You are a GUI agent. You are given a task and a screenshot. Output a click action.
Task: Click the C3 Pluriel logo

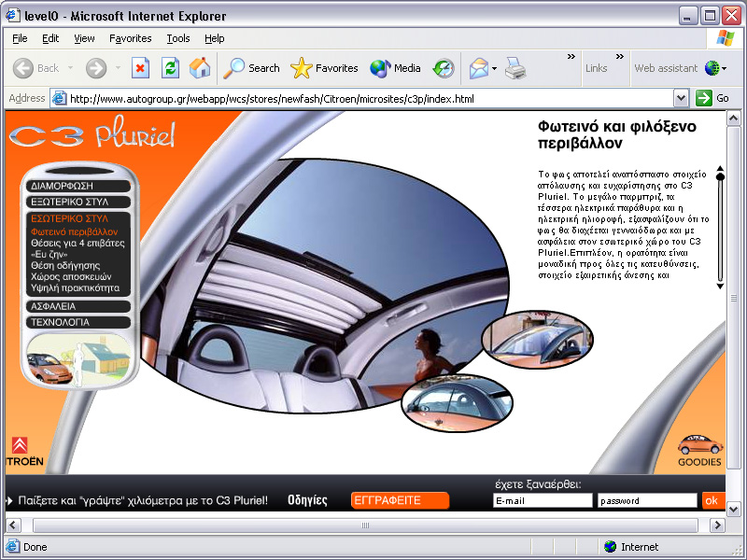click(x=92, y=133)
